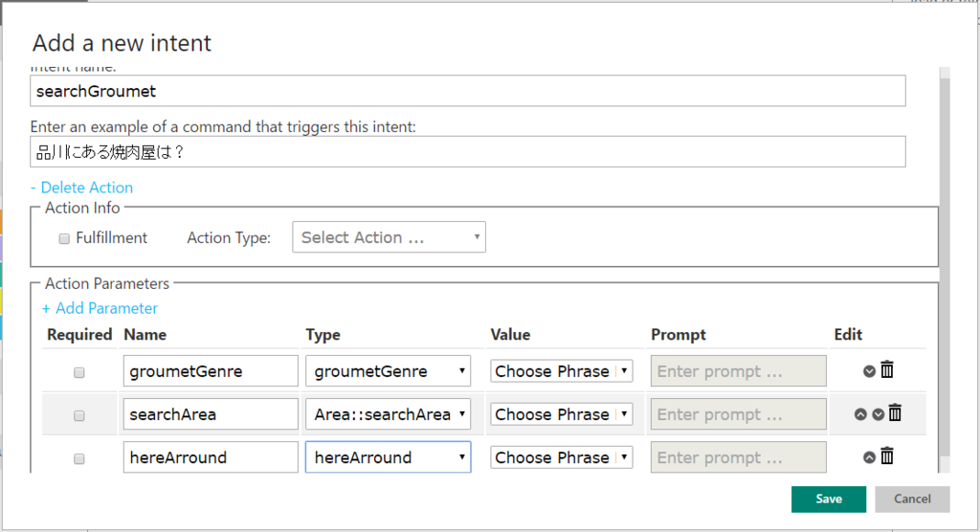This screenshot has height=532, width=980.
Task: Delete the hereArround parameter with trash icon
Action: point(887,456)
